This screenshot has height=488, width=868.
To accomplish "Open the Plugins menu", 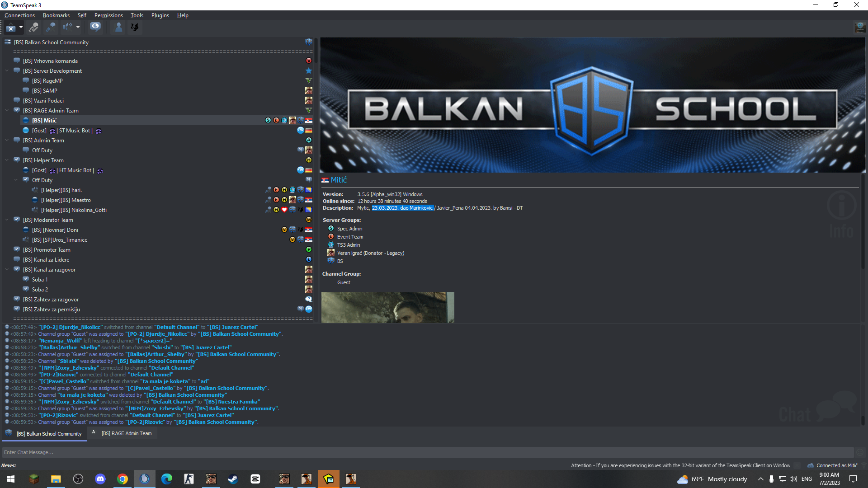I will (160, 15).
